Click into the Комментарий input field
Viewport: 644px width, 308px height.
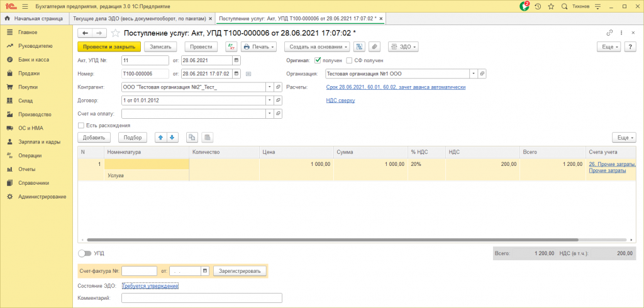[202, 298]
